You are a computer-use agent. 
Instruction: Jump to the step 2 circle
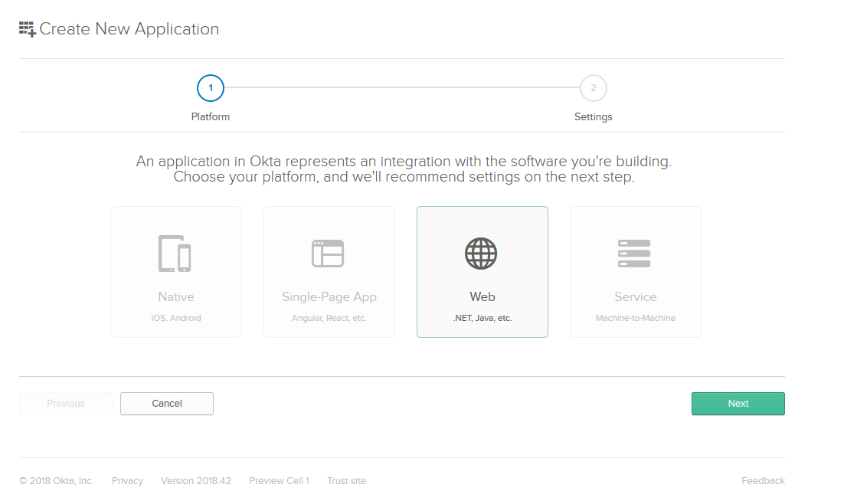(594, 88)
